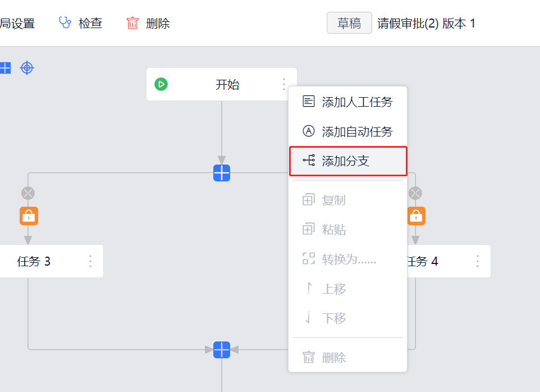Image resolution: width=540 pixels, height=392 pixels.
Task: Click the crosshair locate icon
Action: (27, 68)
